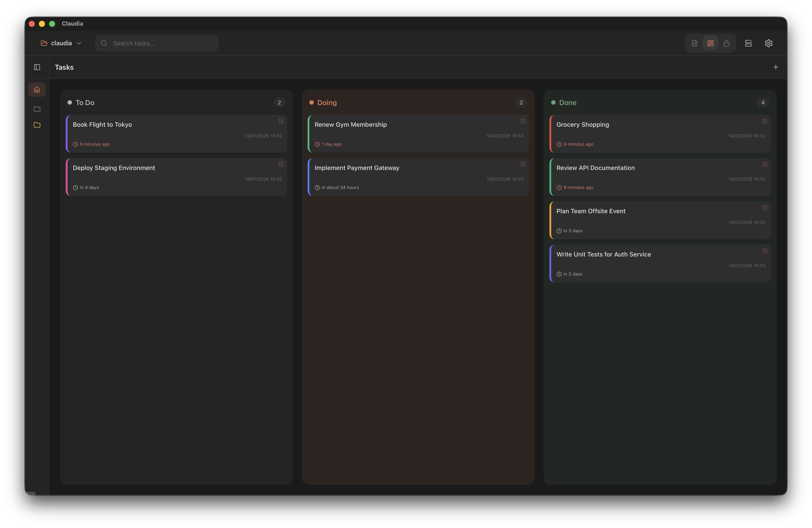812x528 pixels.
Task: Open the yellow folder in the sidebar
Action: point(36,124)
